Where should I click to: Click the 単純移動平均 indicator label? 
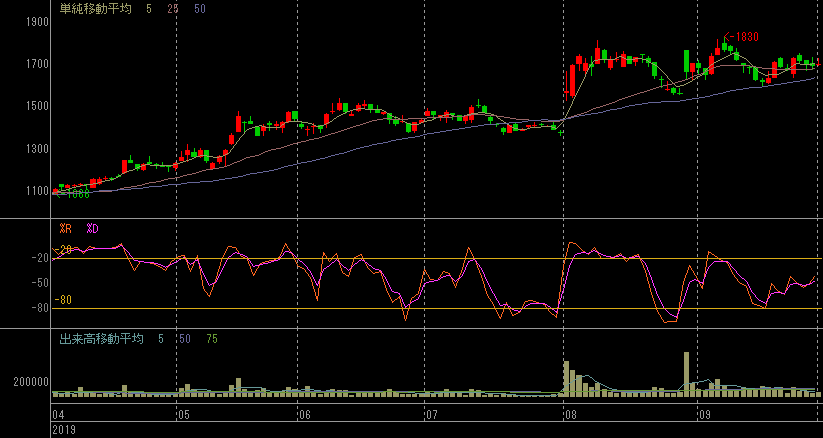(94, 9)
